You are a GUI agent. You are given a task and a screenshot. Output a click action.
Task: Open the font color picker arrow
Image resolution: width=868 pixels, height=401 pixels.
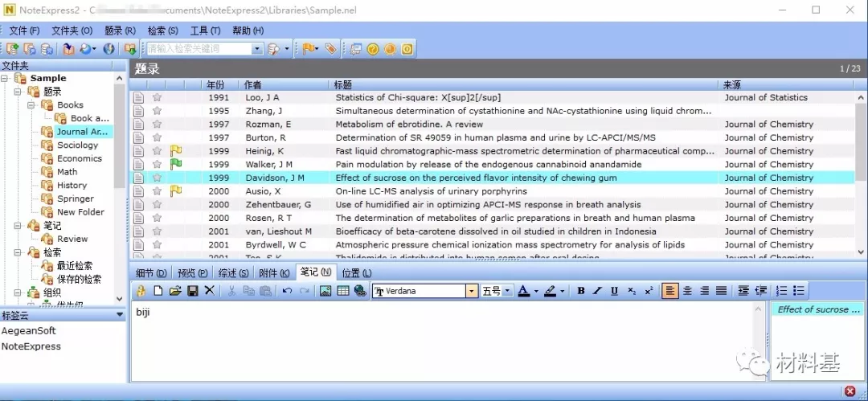pyautogui.click(x=536, y=291)
